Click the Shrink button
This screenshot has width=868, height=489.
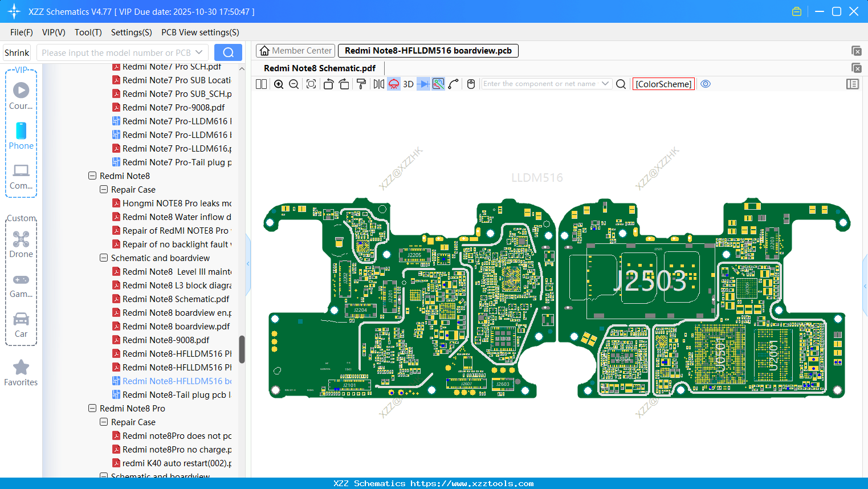click(17, 52)
